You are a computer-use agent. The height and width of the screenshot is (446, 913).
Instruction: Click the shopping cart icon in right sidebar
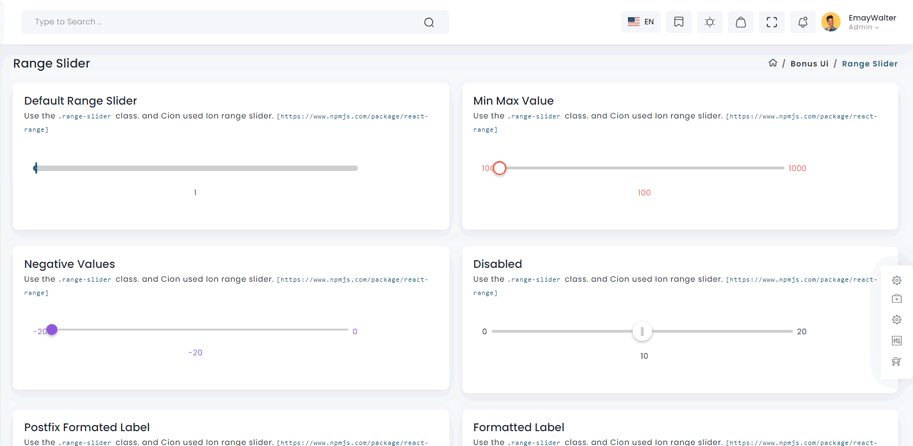pos(896,362)
